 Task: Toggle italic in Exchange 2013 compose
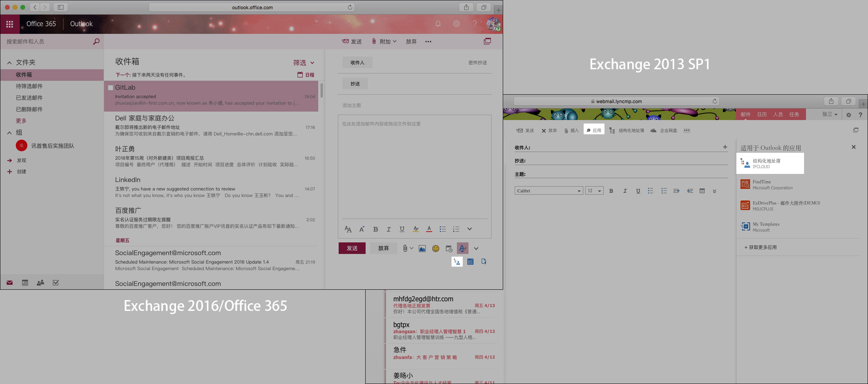625,191
